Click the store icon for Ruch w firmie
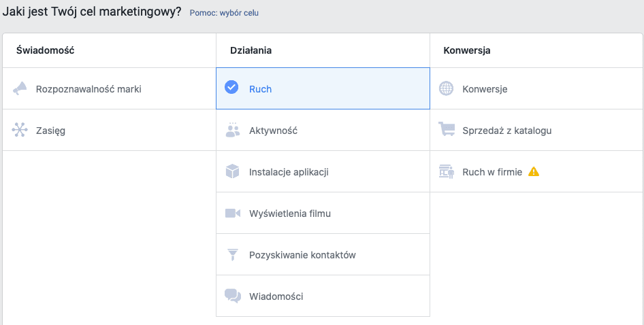 pyautogui.click(x=447, y=172)
